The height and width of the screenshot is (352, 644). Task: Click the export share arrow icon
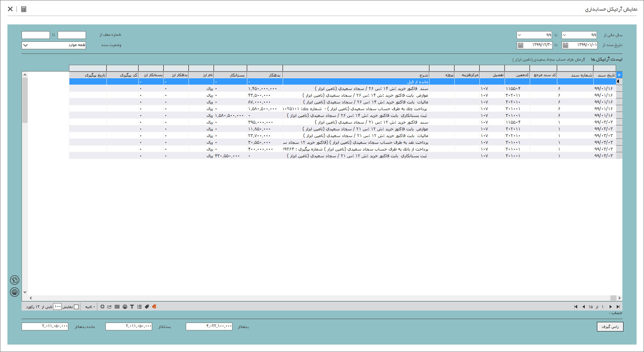(x=110, y=307)
